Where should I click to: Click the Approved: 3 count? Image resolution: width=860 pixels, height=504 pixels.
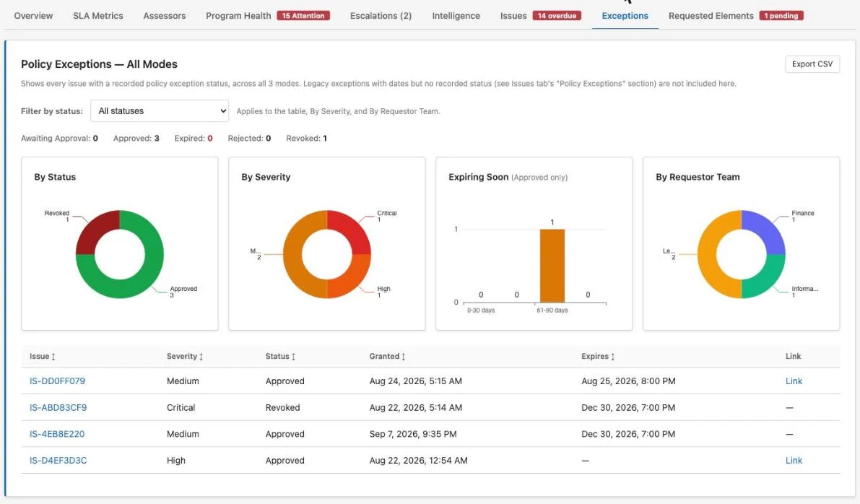(136, 138)
